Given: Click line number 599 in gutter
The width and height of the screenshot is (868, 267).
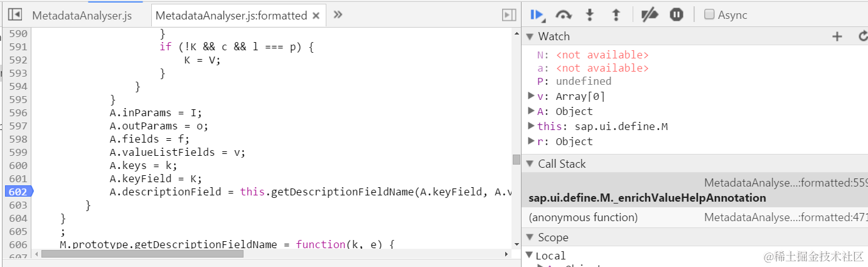Looking at the screenshot, I should coord(18,152).
